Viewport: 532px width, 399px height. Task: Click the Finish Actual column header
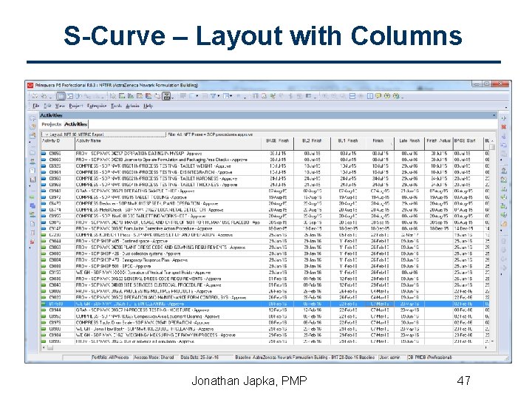438,143
